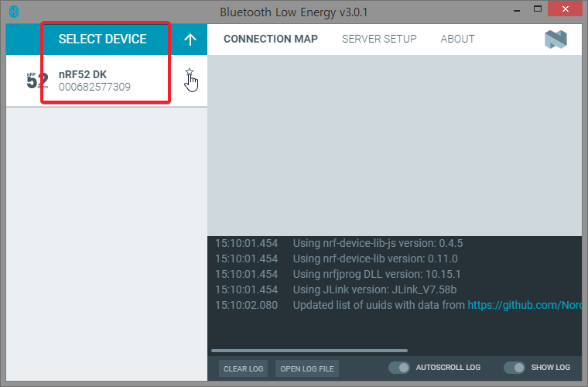Maximize the Bluetooth Low Energy window
The height and width of the screenshot is (387, 588).
(x=538, y=9)
